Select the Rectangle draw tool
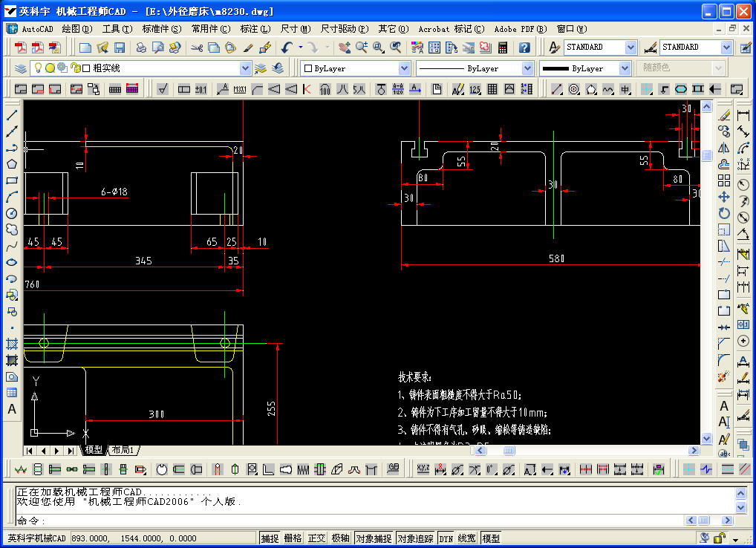The width and height of the screenshot is (756, 548). [12, 180]
